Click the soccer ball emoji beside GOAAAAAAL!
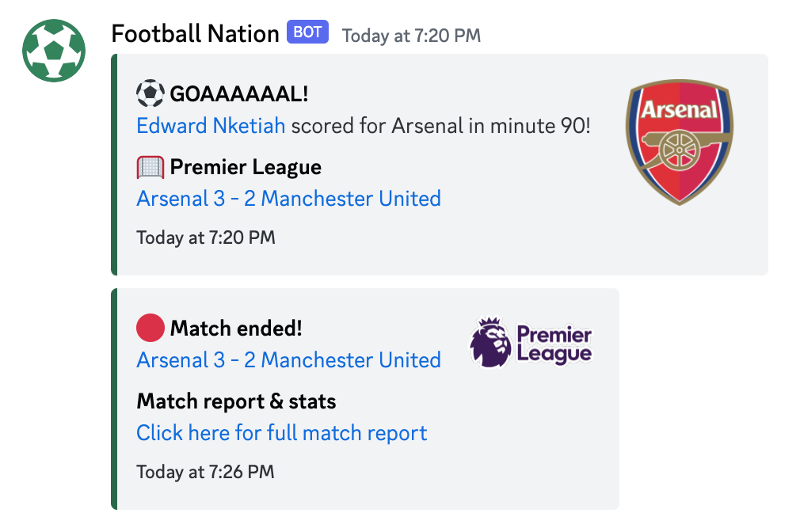 (x=150, y=93)
